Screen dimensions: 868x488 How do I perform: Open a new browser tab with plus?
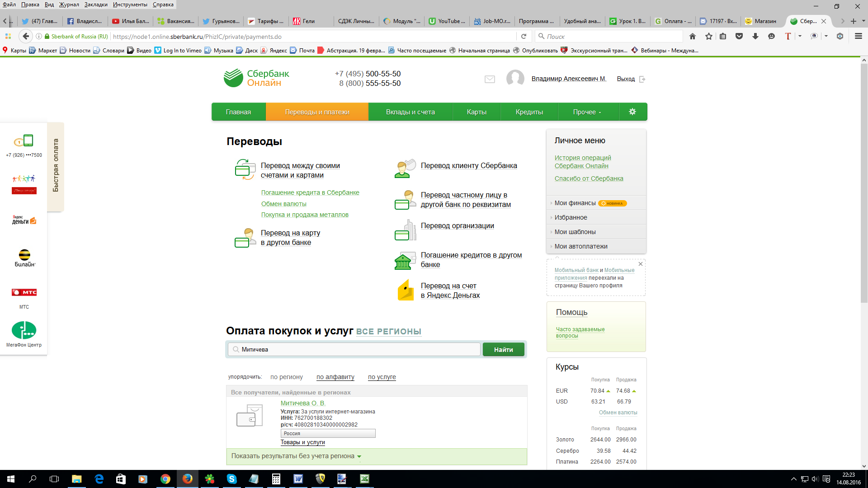[x=854, y=21]
